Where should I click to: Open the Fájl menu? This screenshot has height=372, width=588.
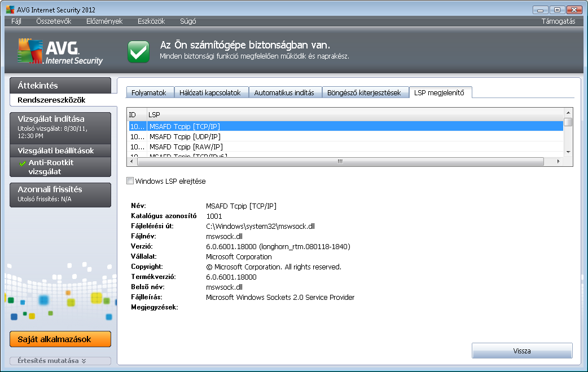click(x=16, y=21)
